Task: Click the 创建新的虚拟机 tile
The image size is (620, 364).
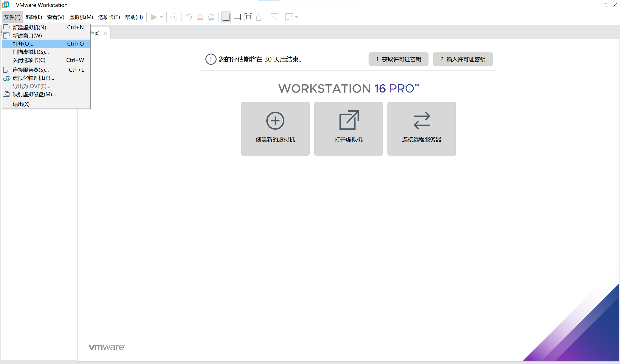Action: click(x=275, y=129)
